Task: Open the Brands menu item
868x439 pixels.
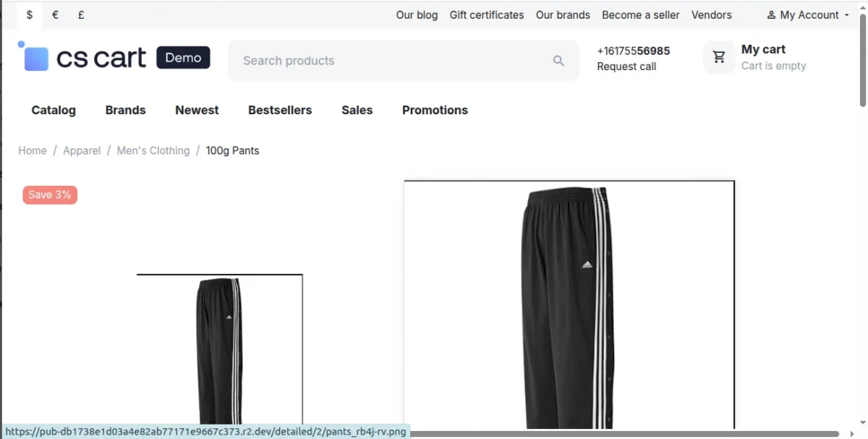Action: 125,110
